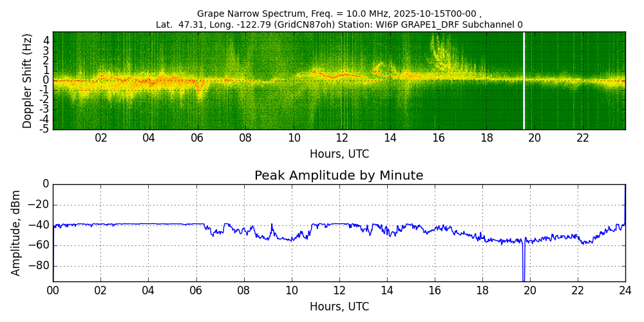Click the "06" hour tick under the amplitude plot
644x322 pixels.
(196, 290)
